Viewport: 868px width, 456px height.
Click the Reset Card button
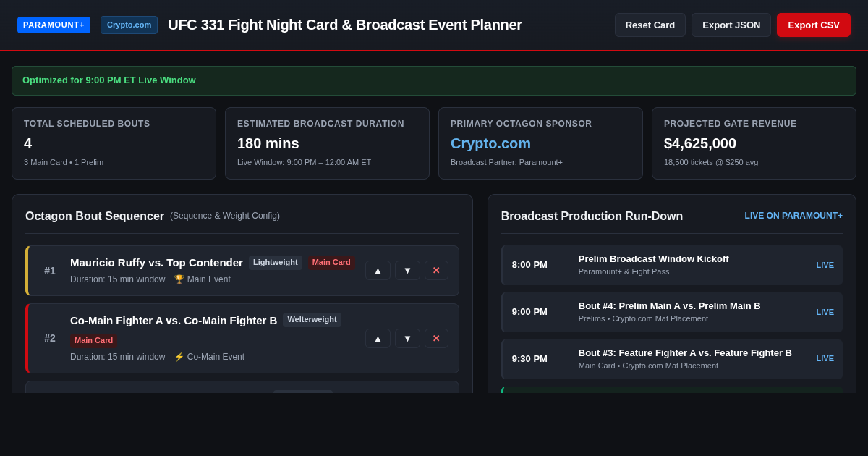point(650,25)
